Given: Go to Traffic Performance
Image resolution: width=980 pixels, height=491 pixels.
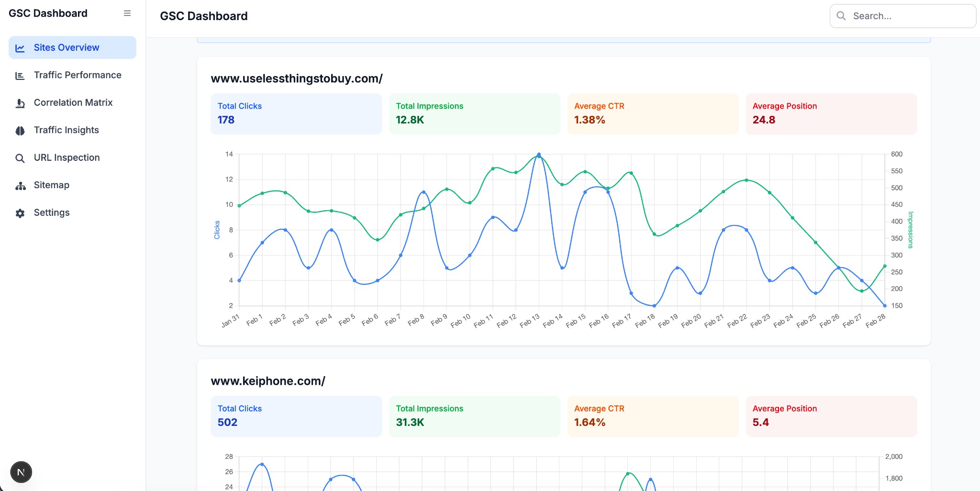Looking at the screenshot, I should (72, 75).
